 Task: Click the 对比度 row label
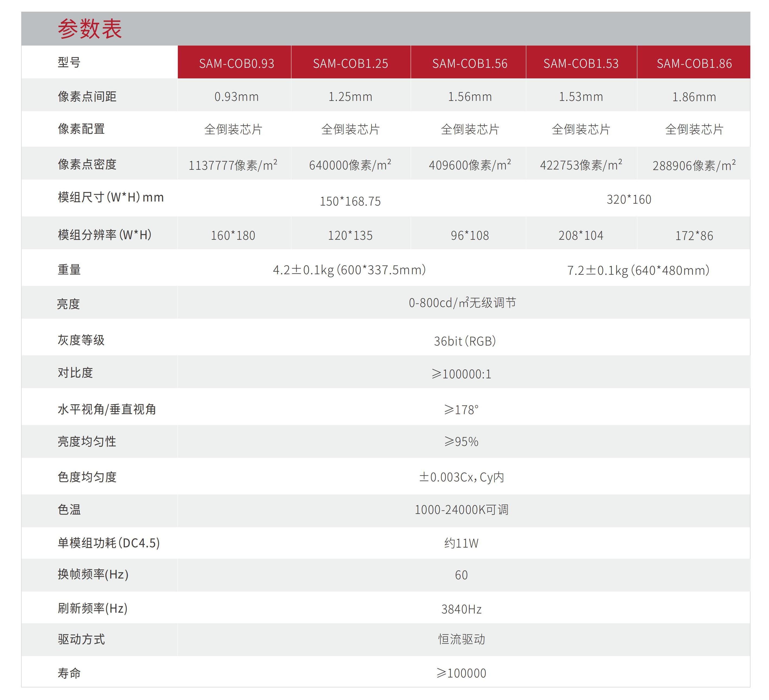pyautogui.click(x=75, y=372)
